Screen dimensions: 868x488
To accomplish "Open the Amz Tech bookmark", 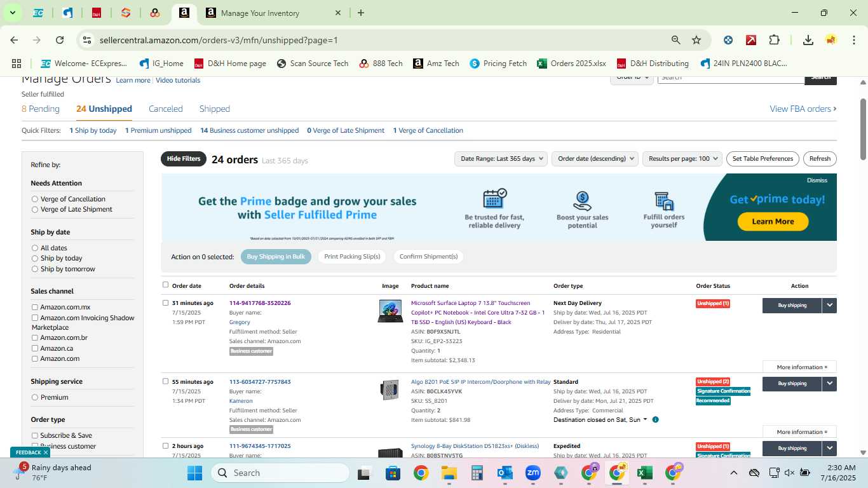I will 436,64.
